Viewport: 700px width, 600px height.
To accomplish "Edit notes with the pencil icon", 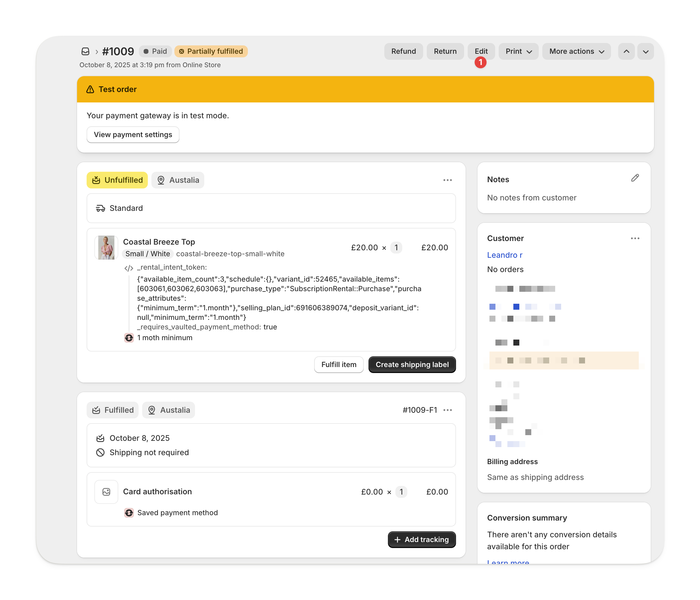I will [635, 178].
